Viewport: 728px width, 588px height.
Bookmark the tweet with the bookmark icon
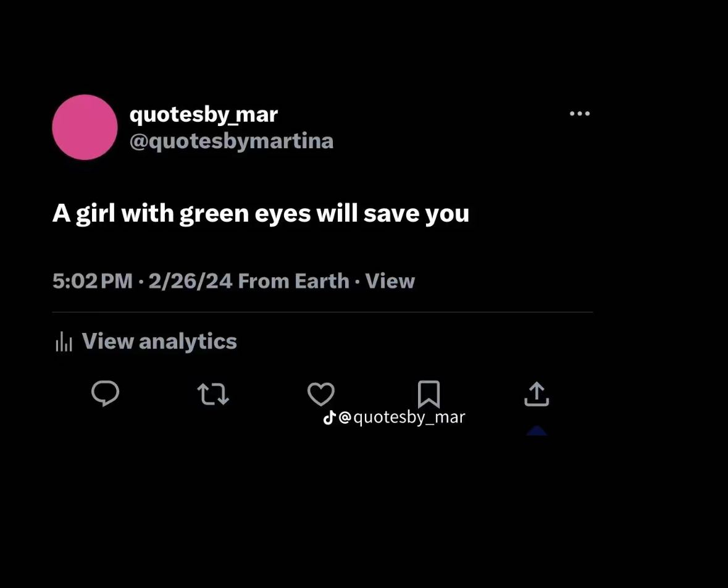tap(429, 394)
